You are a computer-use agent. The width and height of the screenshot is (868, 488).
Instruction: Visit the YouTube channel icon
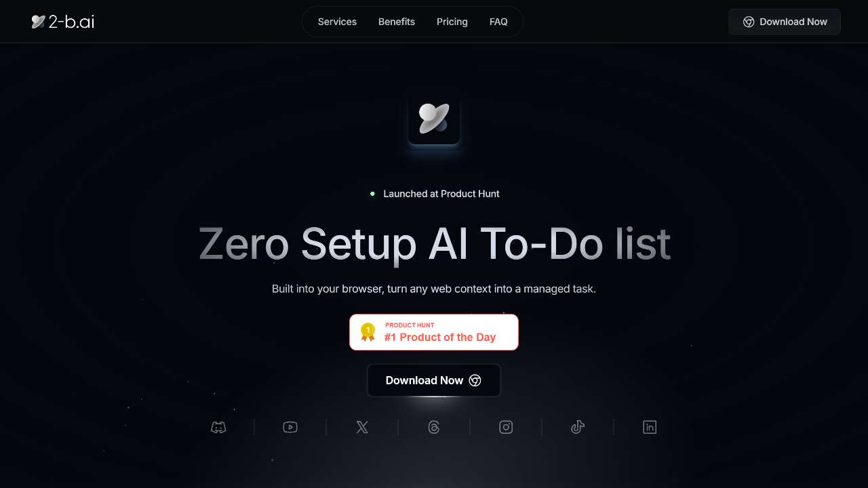click(x=290, y=427)
